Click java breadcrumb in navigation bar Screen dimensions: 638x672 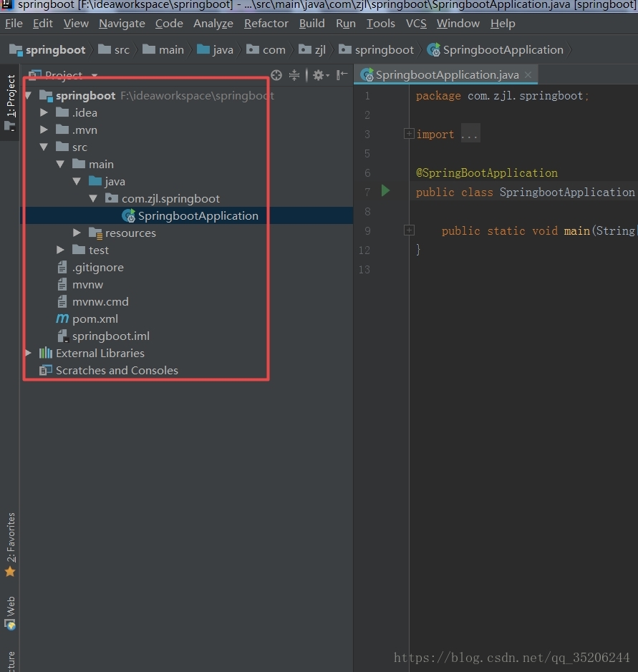point(215,50)
